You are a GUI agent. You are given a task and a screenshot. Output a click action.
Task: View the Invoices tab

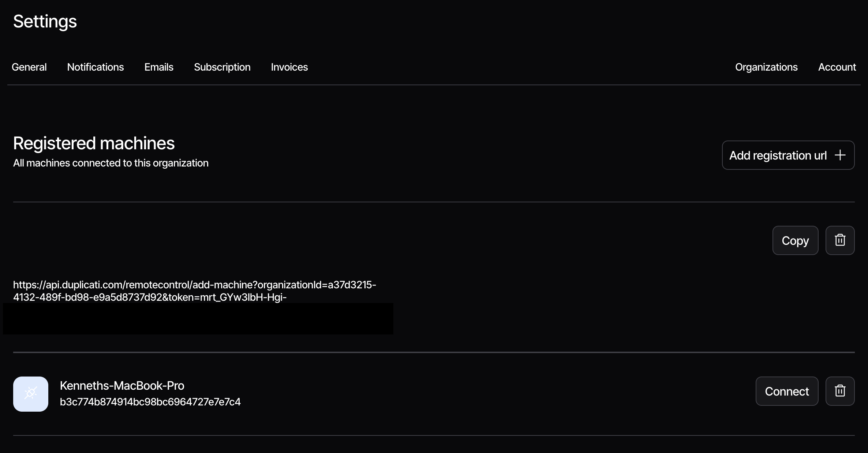tap(289, 67)
